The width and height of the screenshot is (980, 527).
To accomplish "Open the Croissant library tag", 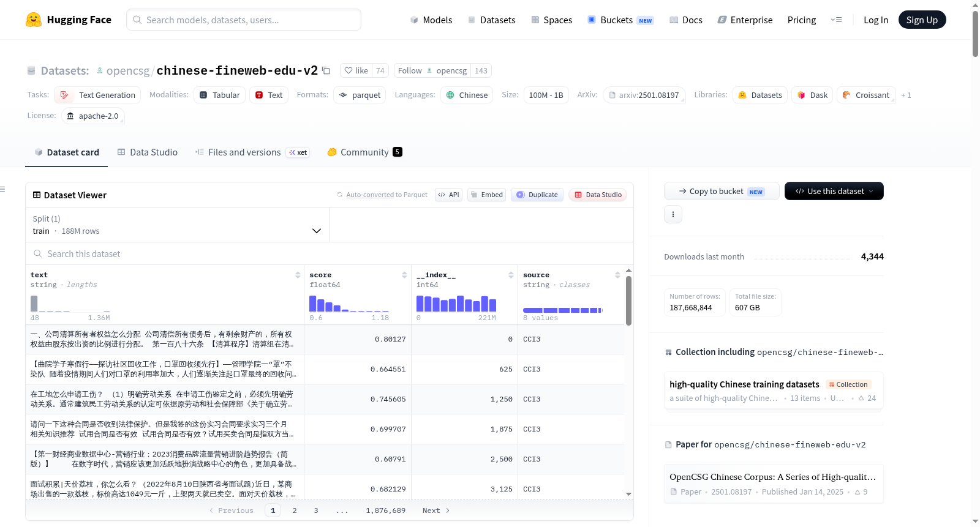I will (x=866, y=95).
